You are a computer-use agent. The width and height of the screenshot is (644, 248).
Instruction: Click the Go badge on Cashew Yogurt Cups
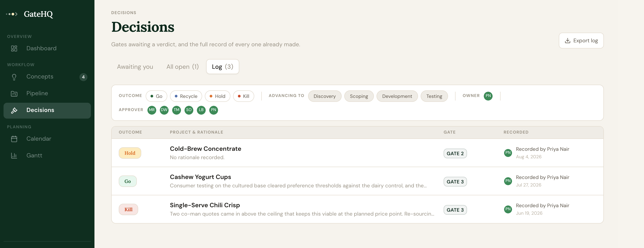click(128, 181)
